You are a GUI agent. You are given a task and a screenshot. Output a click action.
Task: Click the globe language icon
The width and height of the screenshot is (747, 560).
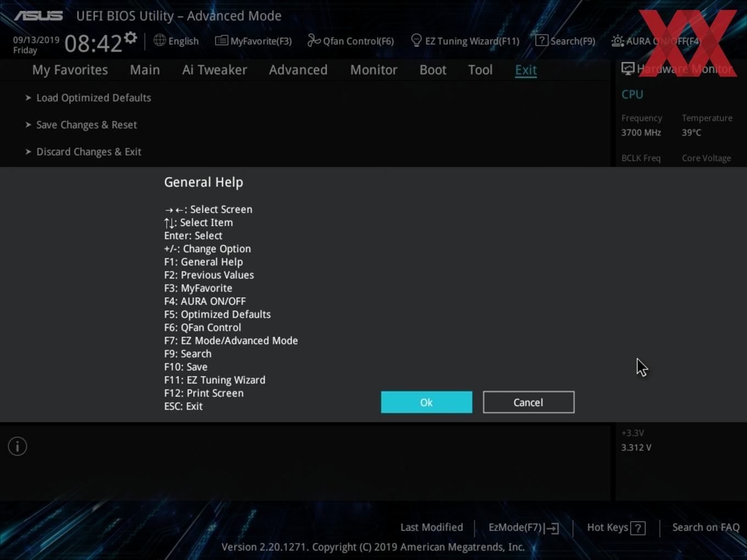pos(159,40)
